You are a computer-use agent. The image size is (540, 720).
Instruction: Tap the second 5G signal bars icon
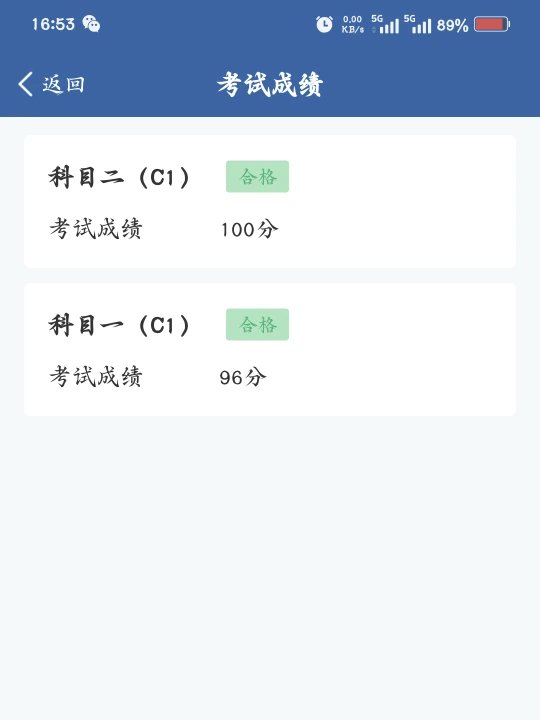[x=417, y=24]
